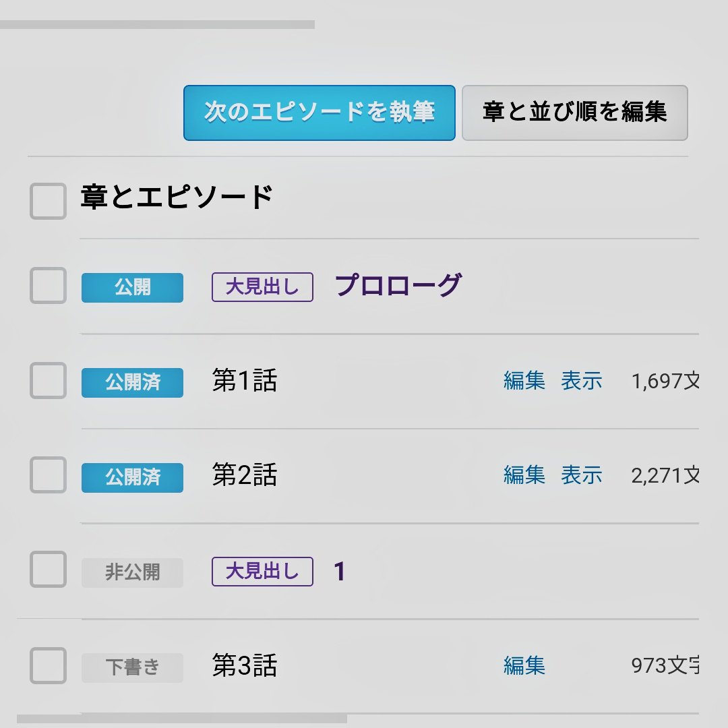
Task: Select the 第1話 episode checkbox
Action: click(48, 381)
